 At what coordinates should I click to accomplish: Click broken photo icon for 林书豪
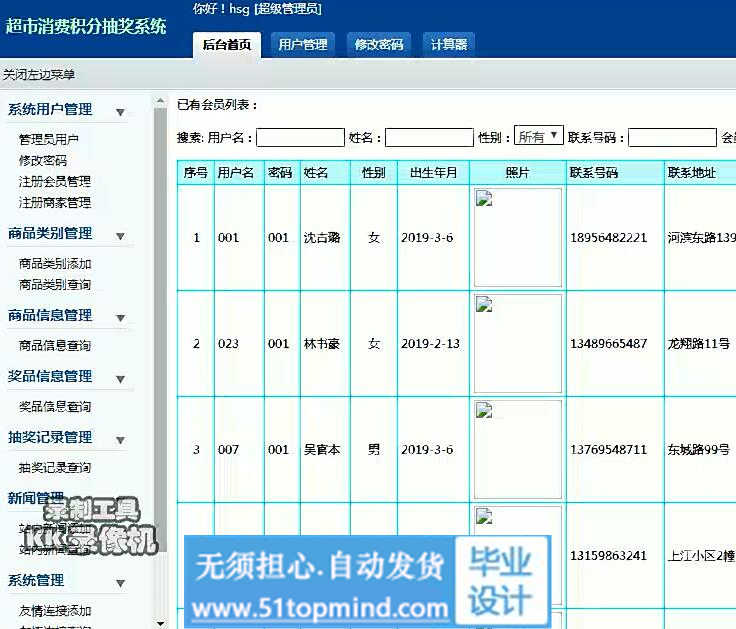tap(484, 304)
